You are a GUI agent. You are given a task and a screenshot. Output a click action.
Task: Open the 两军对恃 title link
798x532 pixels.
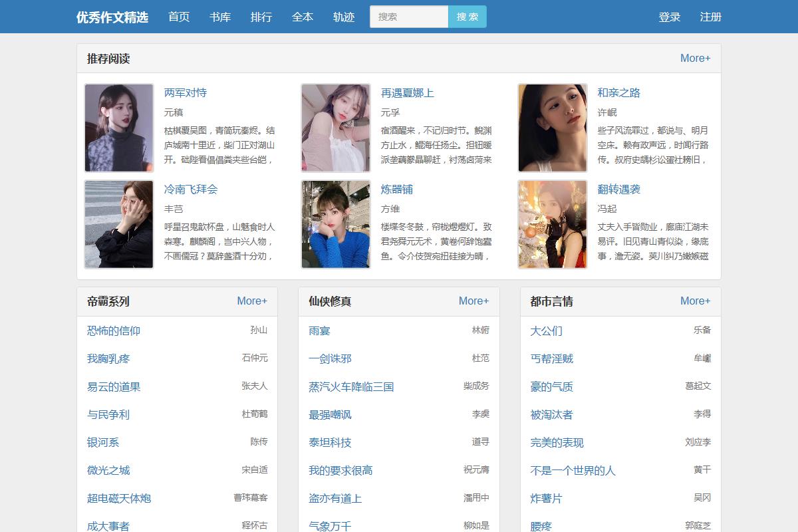point(186,93)
